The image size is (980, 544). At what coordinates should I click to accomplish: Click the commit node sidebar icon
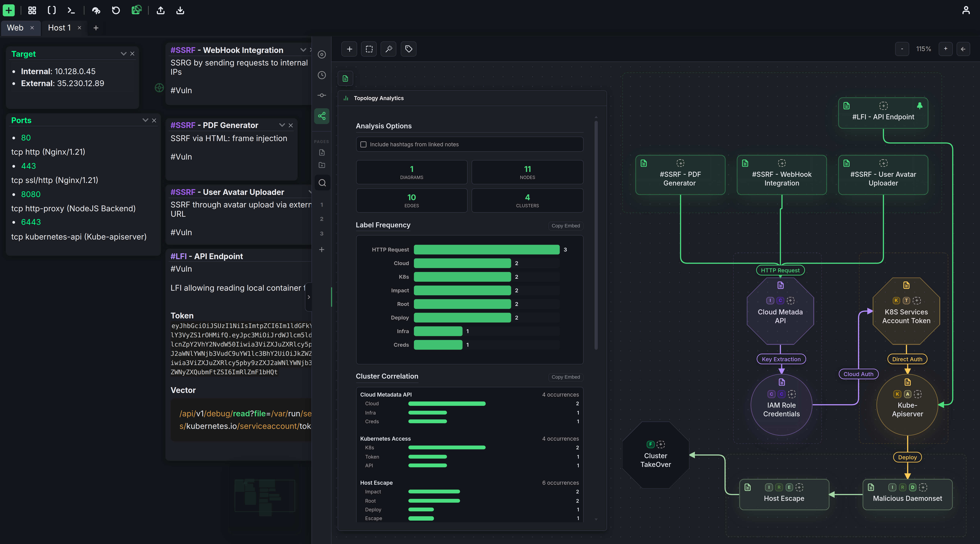[322, 95]
